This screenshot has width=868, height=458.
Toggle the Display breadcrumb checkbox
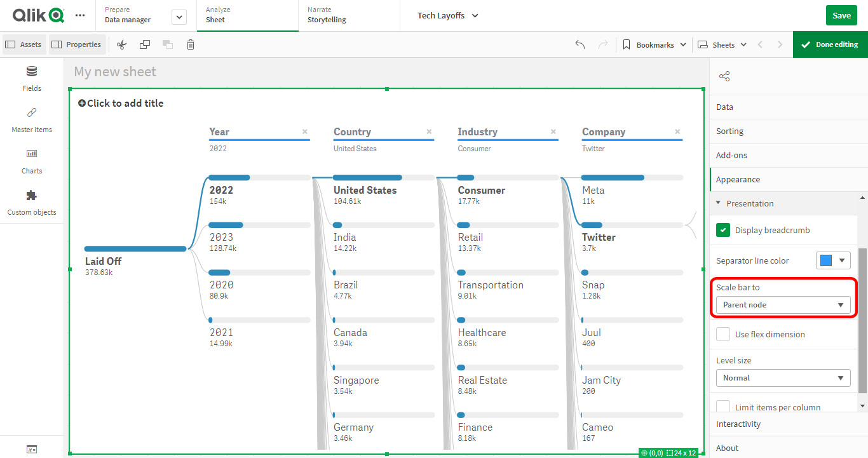click(722, 231)
